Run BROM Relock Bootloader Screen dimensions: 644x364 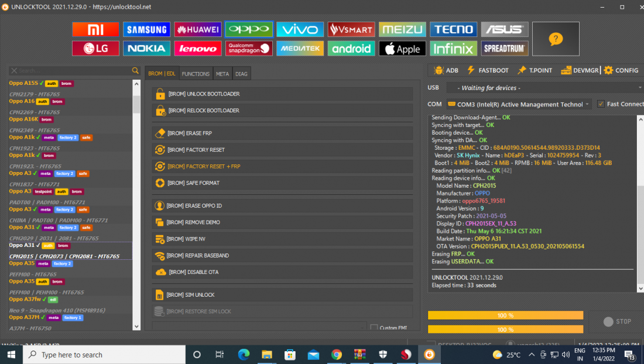282,111
